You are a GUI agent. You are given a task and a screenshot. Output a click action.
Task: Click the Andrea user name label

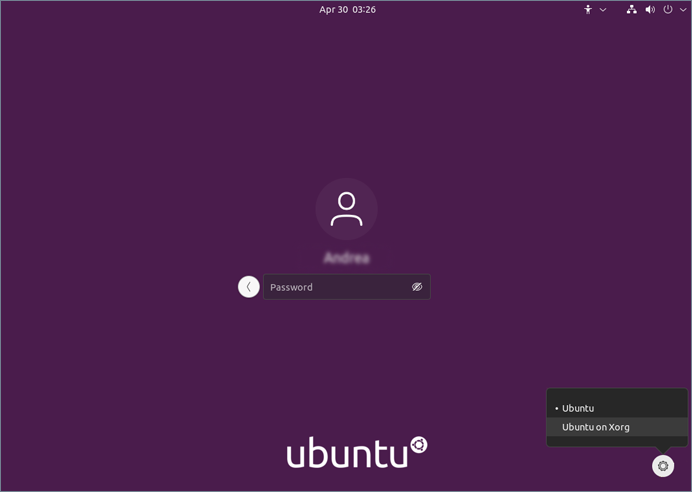(346, 258)
